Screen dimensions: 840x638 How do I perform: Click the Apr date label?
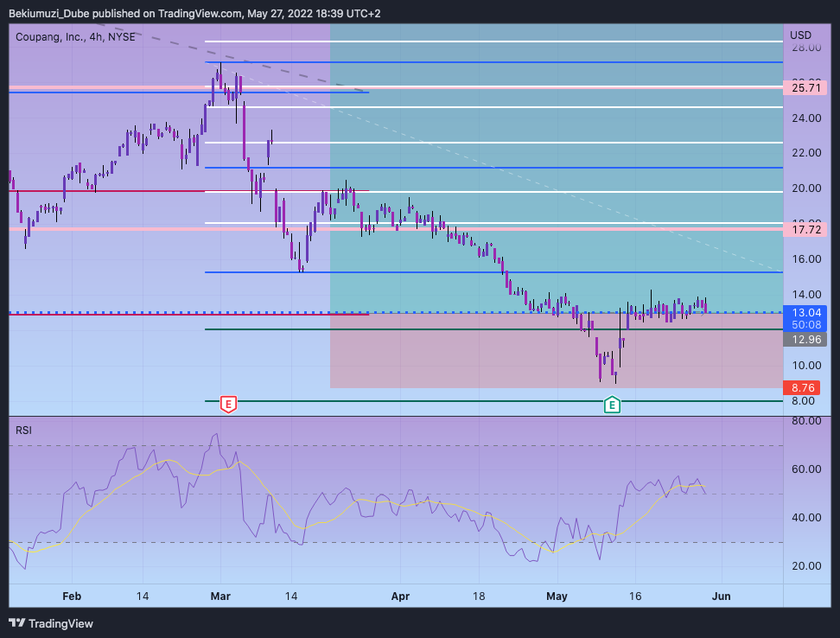[x=400, y=597]
